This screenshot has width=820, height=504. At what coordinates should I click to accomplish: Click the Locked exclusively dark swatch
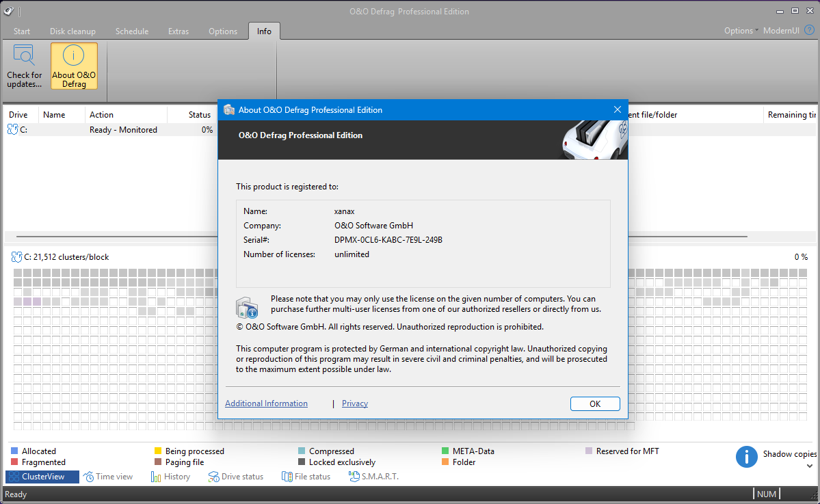point(301,462)
